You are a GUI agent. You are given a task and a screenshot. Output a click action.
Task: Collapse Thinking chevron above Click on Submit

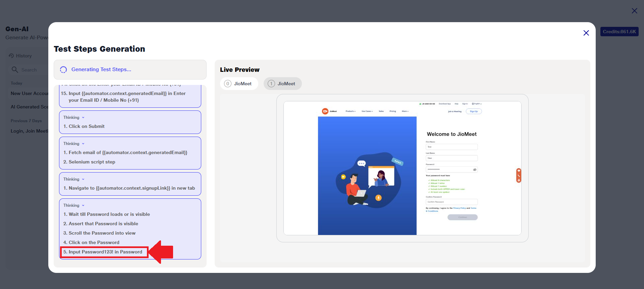pos(83,117)
